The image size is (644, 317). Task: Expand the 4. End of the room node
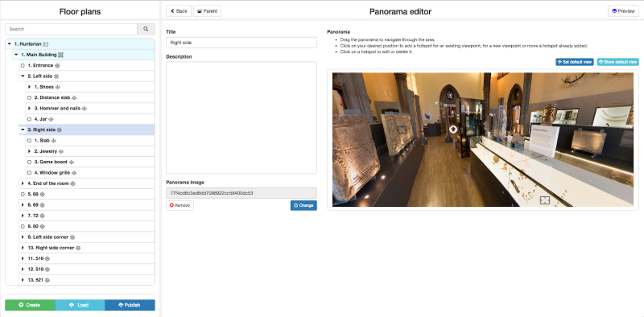(x=23, y=183)
